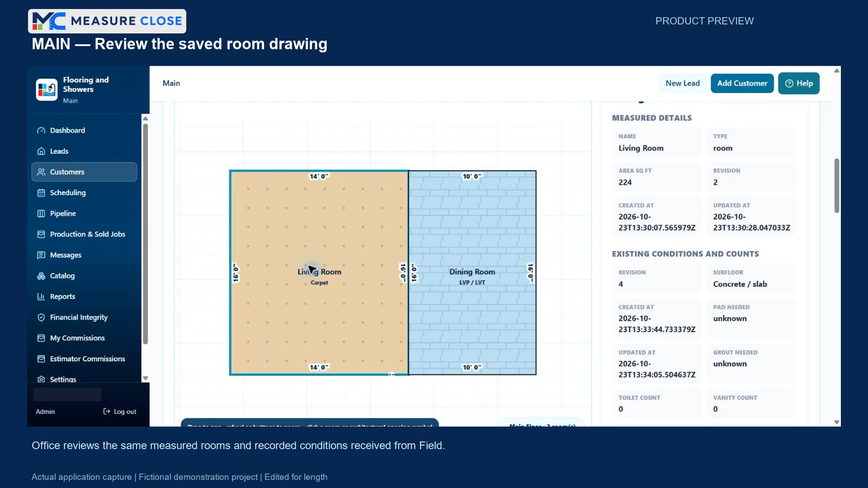
Task: Open the Dashboard gauge icon
Action: pyautogui.click(x=41, y=131)
